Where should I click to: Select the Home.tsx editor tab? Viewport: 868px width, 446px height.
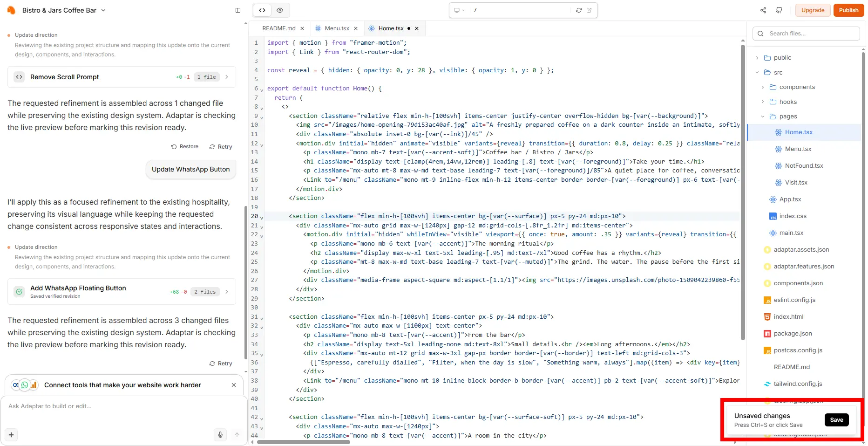[391, 28]
